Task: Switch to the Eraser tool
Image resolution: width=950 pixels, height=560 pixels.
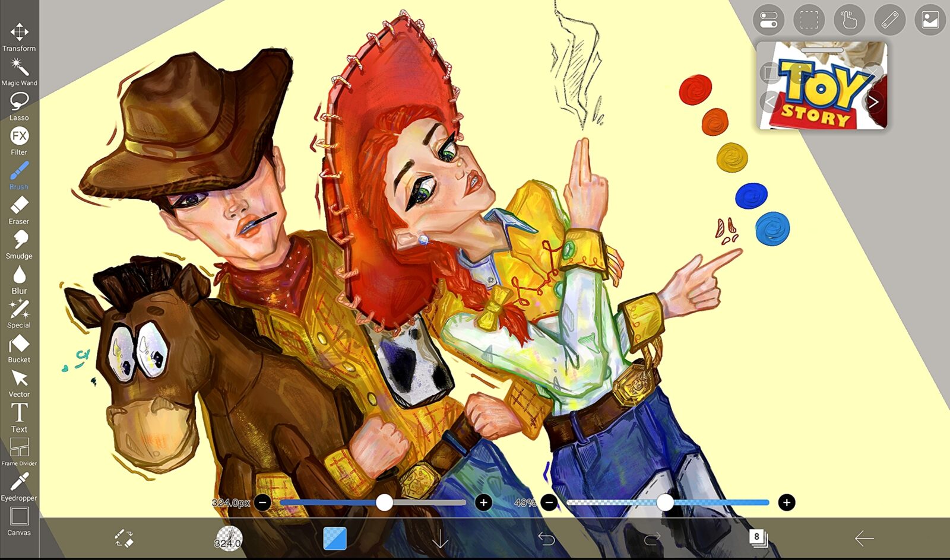Action: pyautogui.click(x=19, y=211)
